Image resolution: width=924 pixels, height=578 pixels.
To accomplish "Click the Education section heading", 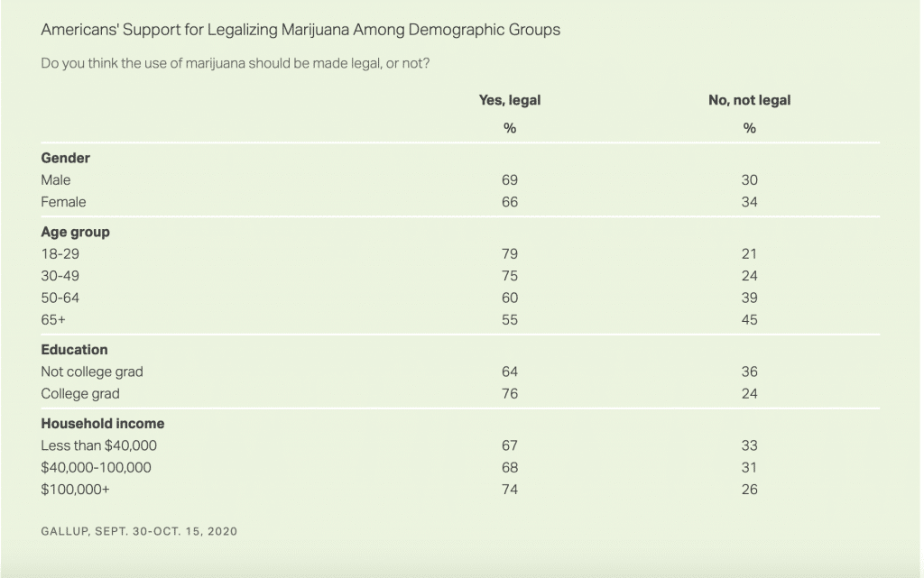I will [74, 349].
